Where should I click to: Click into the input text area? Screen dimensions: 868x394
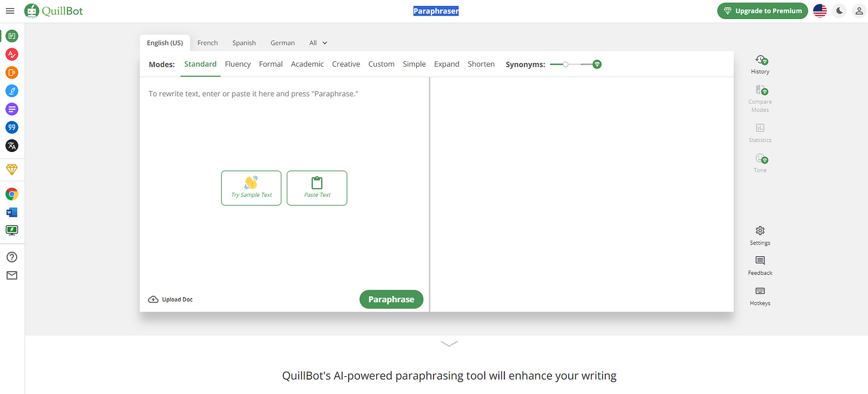[284, 182]
